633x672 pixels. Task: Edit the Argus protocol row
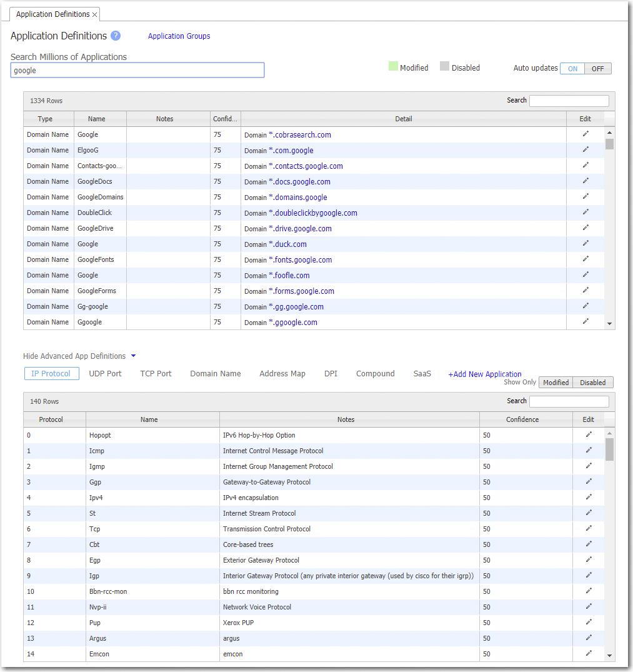[589, 638]
